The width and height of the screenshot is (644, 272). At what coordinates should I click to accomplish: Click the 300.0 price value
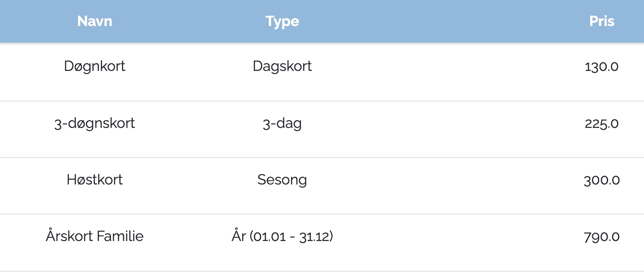[x=602, y=180]
